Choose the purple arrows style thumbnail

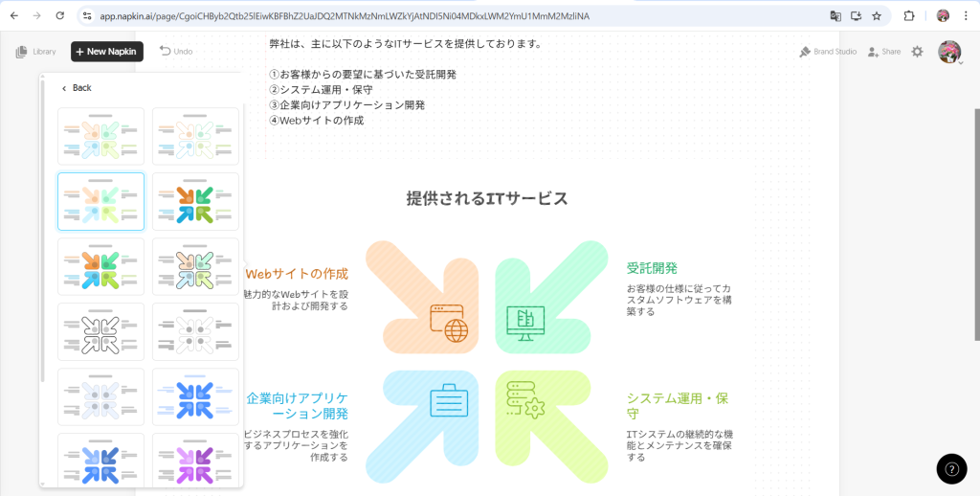tap(196, 461)
